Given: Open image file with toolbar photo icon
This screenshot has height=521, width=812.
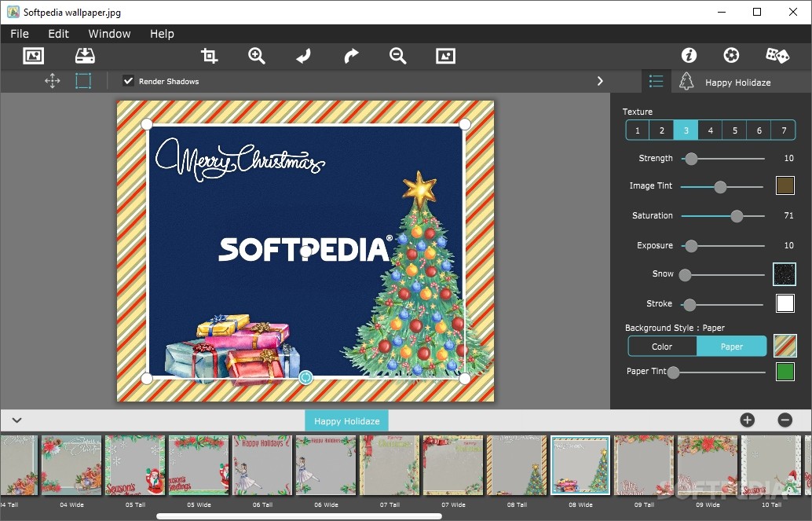Looking at the screenshot, I should click(x=34, y=56).
